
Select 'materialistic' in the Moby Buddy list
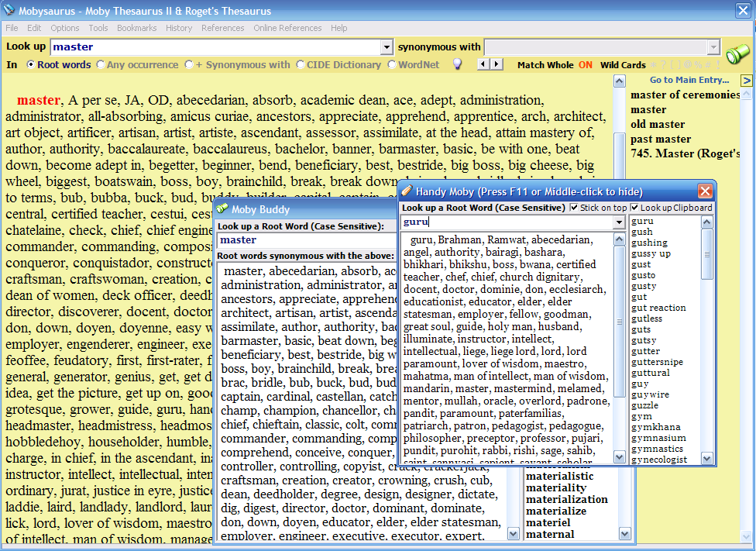(x=560, y=476)
